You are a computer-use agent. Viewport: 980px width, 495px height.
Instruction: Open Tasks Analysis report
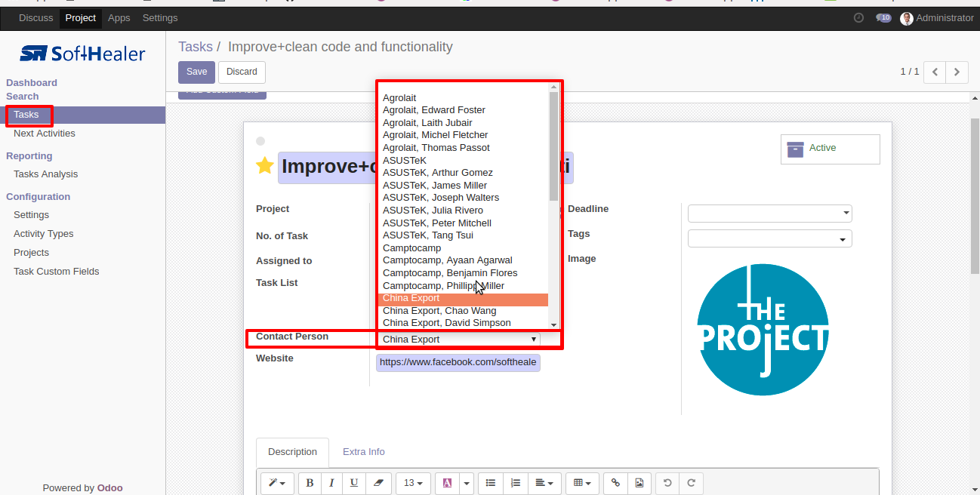[45, 174]
